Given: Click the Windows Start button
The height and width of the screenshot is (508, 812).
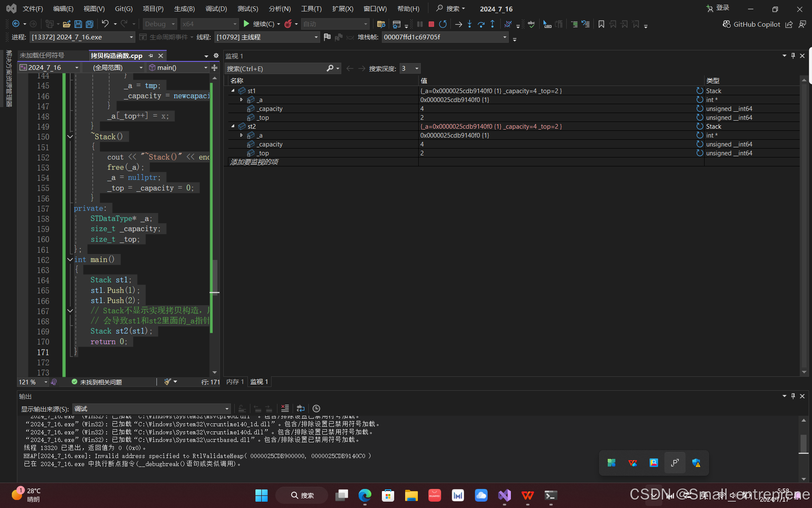Looking at the screenshot, I should [x=261, y=495].
